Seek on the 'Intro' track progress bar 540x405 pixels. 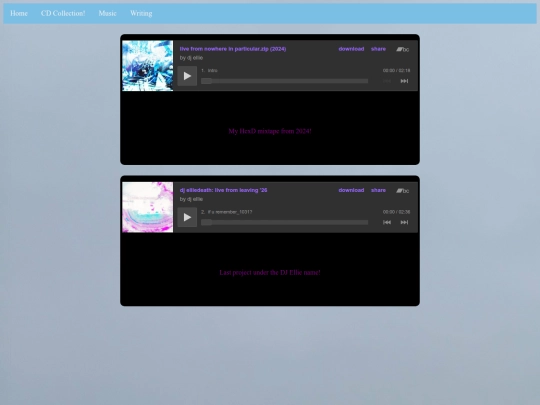click(x=284, y=81)
